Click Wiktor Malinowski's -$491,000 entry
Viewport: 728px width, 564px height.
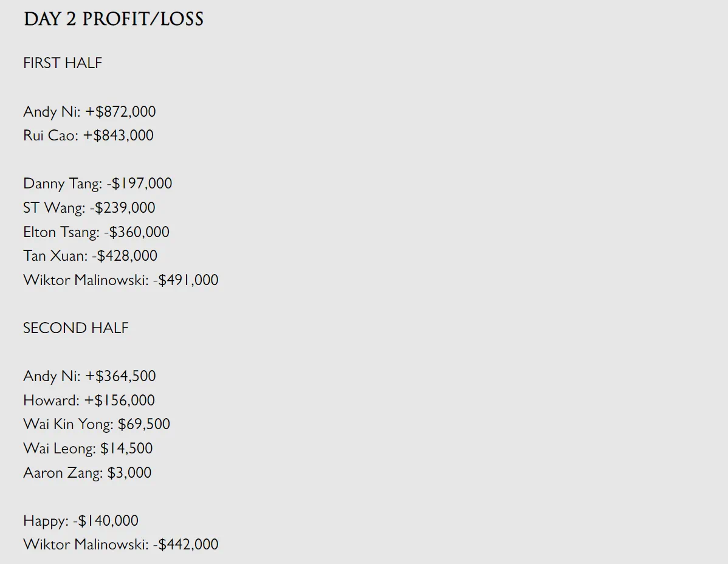(x=120, y=280)
